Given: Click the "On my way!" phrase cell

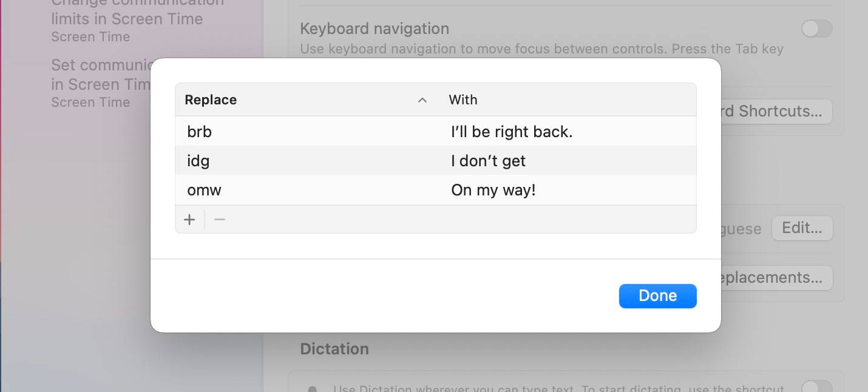Looking at the screenshot, I should [x=493, y=190].
